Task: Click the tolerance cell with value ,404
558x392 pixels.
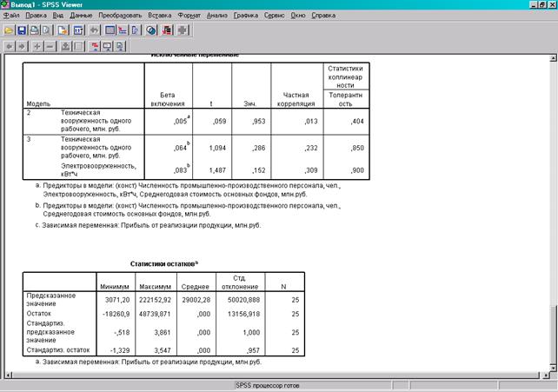Action: coord(357,122)
